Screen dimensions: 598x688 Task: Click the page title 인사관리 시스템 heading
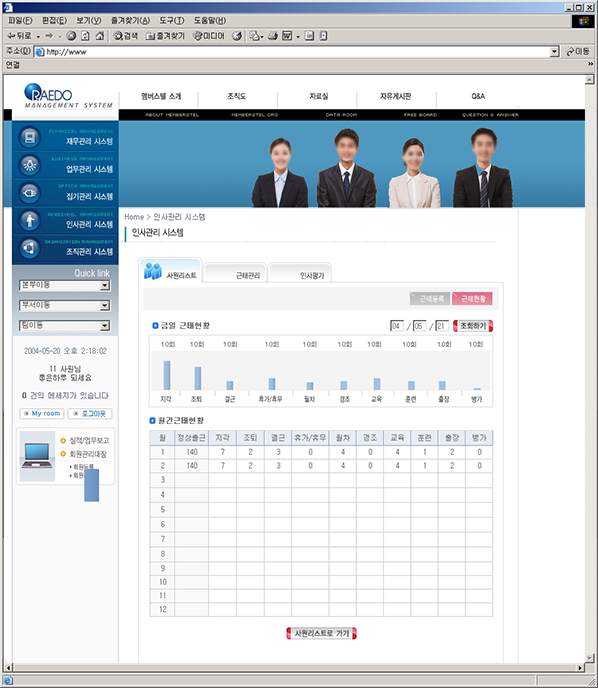[158, 233]
